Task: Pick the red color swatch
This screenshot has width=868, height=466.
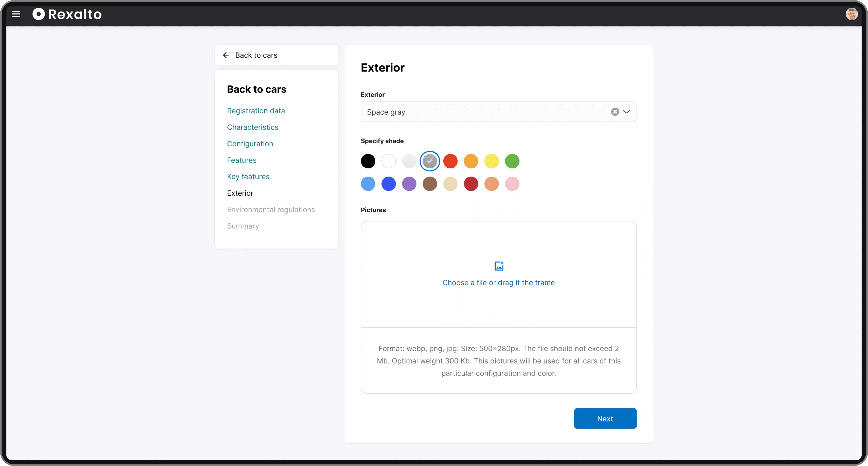Action: click(450, 161)
